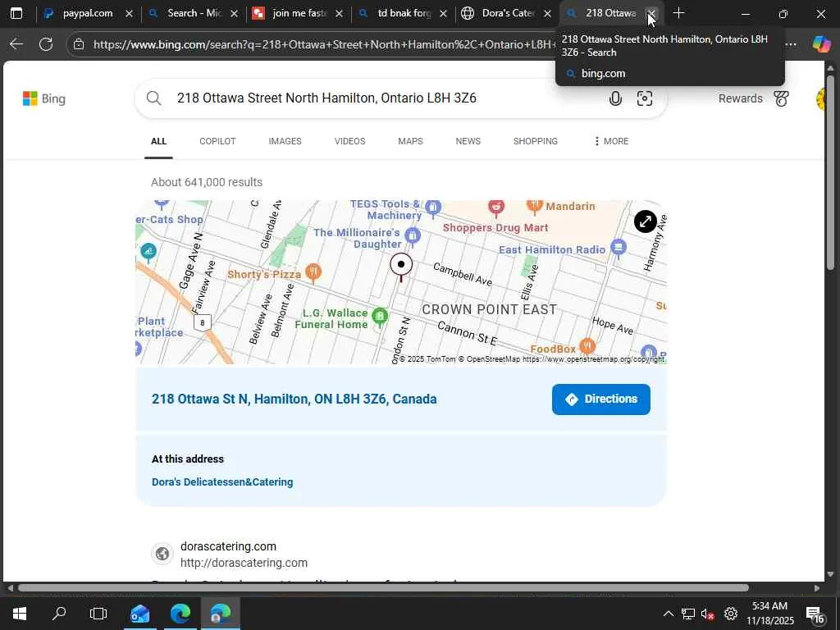Click the search magnifier icon in Bing box
This screenshot has width=840, height=630.
[153, 98]
